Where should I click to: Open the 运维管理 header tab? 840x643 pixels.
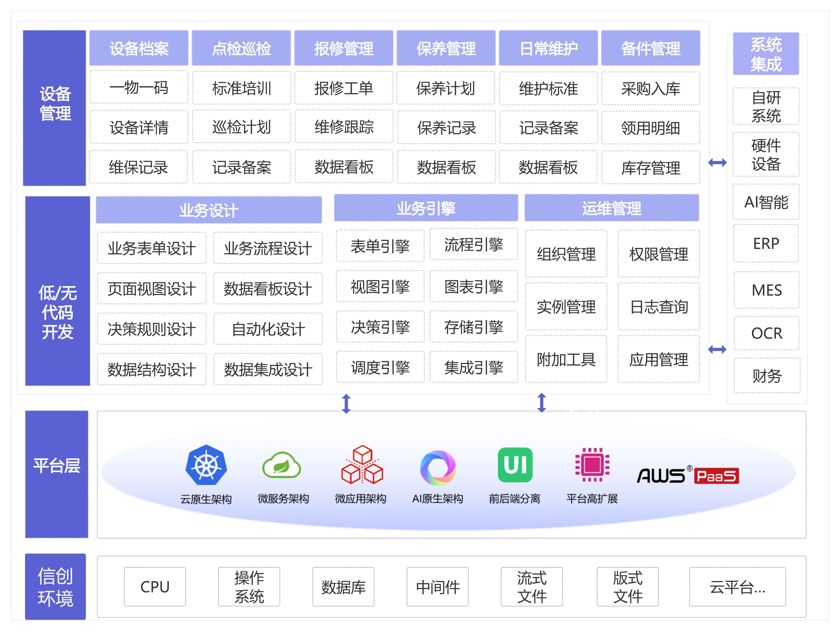click(x=611, y=208)
